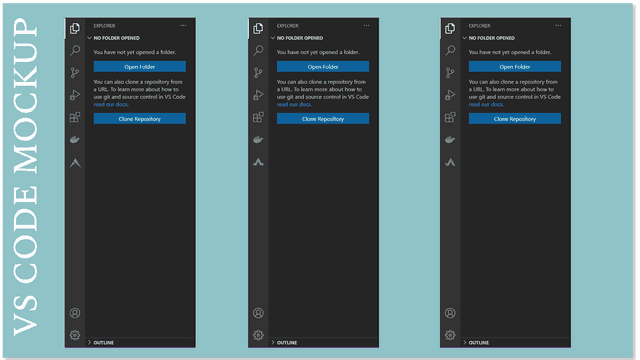
Task: Click Manage gear icon in the middle mockup
Action: tap(258, 335)
